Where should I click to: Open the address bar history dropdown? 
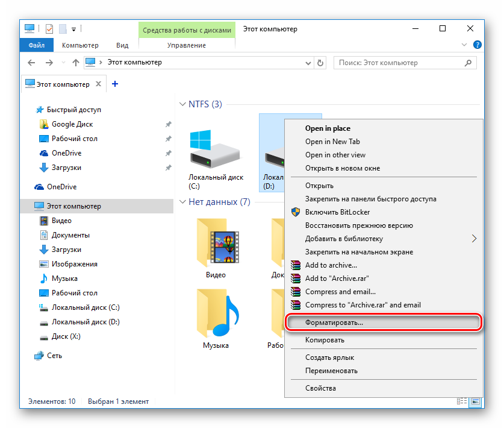coord(307,63)
